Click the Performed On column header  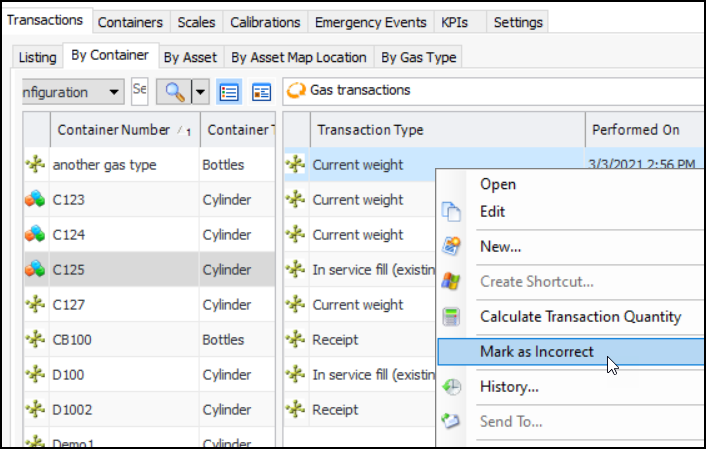pos(635,130)
